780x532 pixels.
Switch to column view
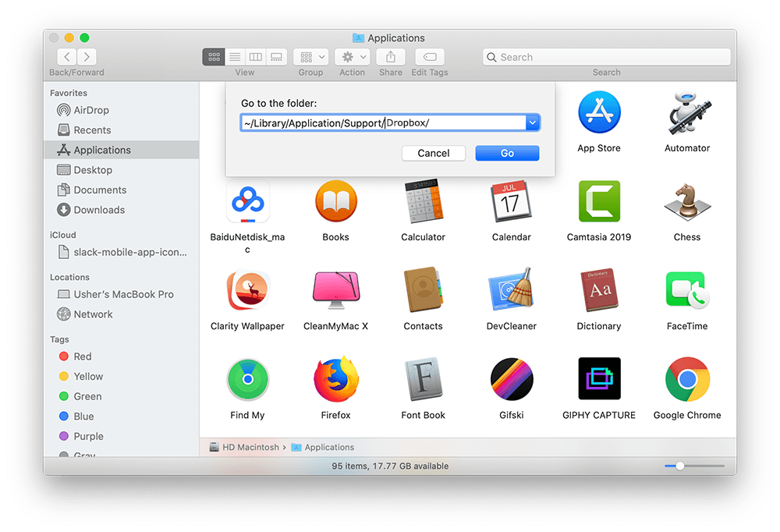[256, 57]
